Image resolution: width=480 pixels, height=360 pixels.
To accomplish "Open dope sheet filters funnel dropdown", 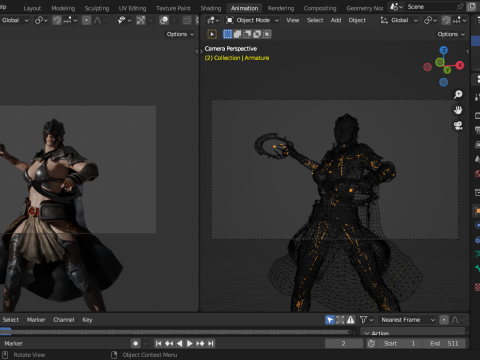I will tap(366, 320).
